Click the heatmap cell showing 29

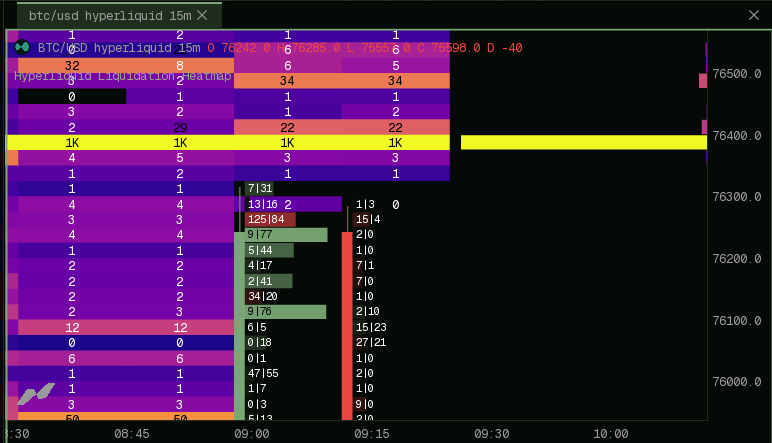(180, 127)
